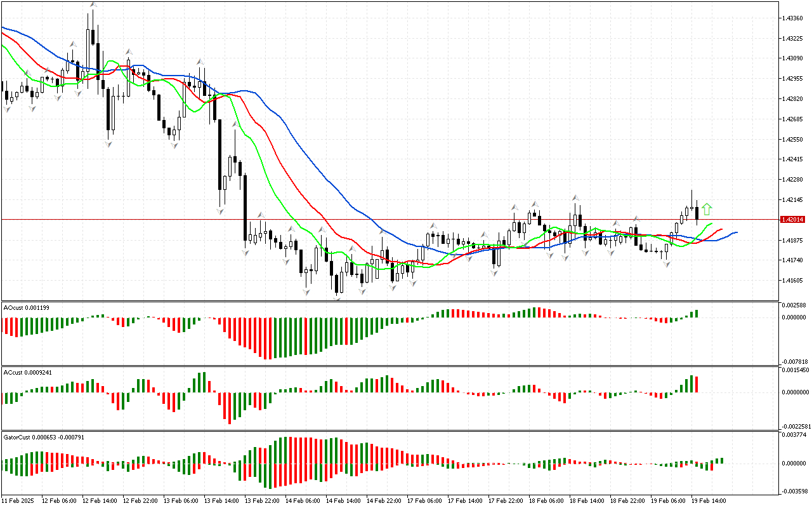Click the 17 Feb 14:00 time label

pyautogui.click(x=466, y=501)
